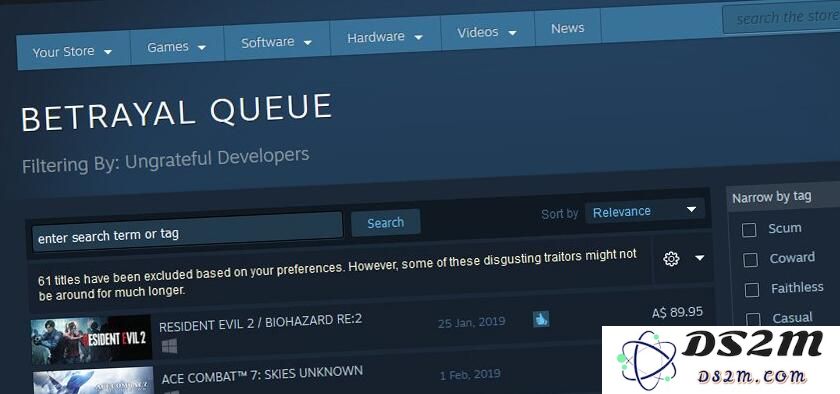The width and height of the screenshot is (840, 394).
Task: Click the ACE COMBAT 7: SKIES UNKNOWN title
Action: [262, 374]
